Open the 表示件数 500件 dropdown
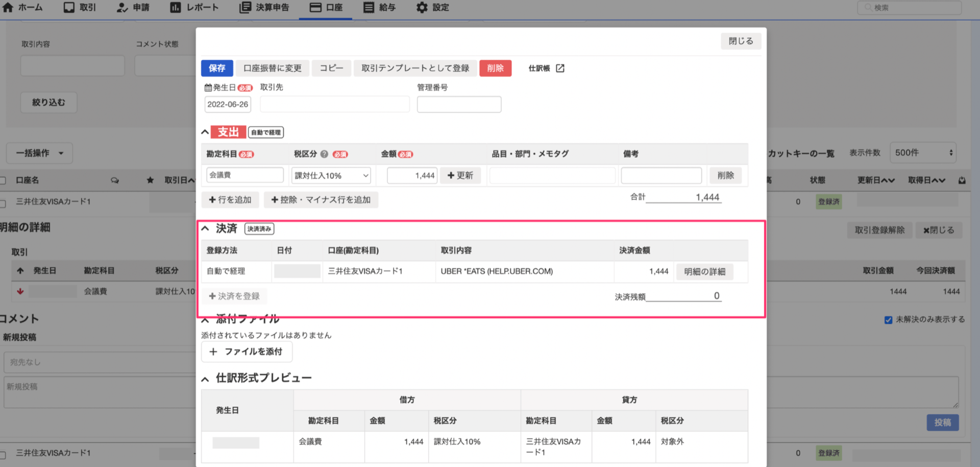Viewport: 980px width, 467px height. 923,153
